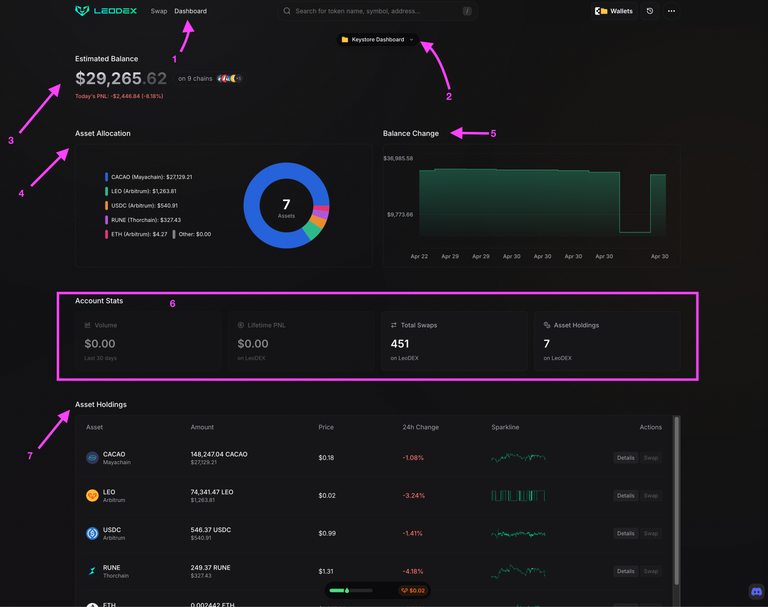The width and height of the screenshot is (768, 607).
Task: Click the RUNE token icon
Action: pos(92,571)
